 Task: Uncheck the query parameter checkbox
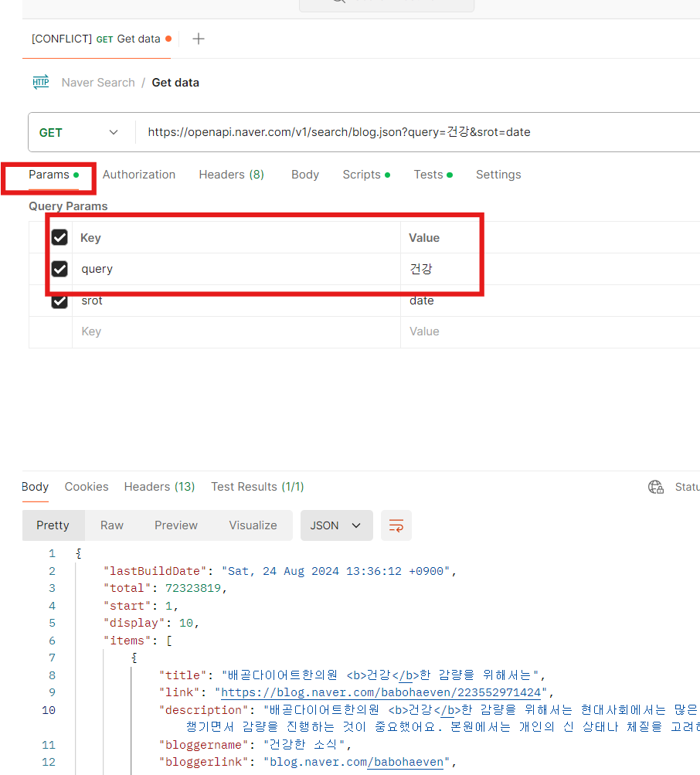coord(59,268)
